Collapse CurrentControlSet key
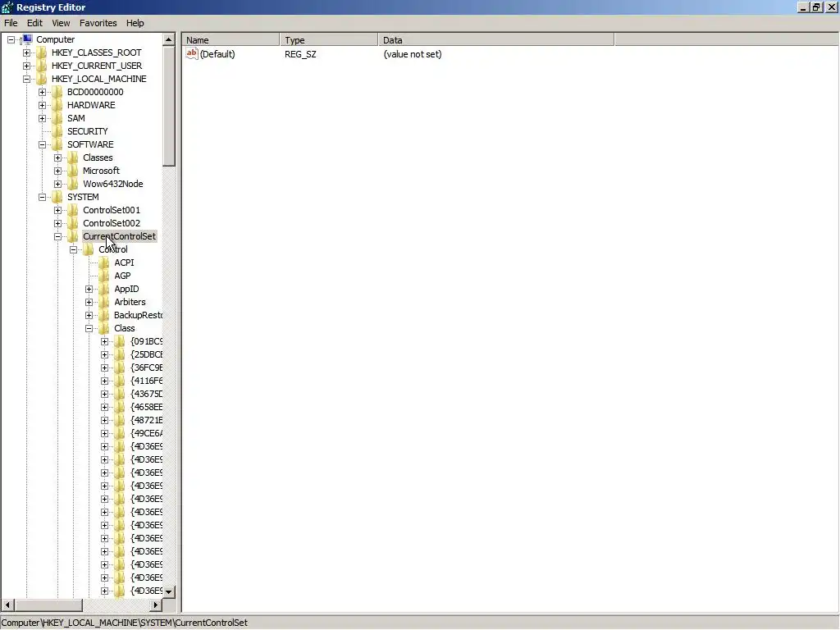 57,236
